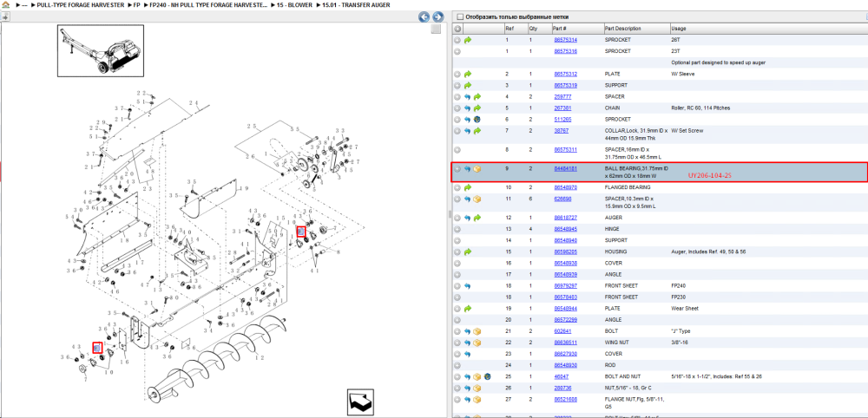Screen dimensions: 868x418
Task: Click the 3D return arrow icon under diagram
Action: 361,401
